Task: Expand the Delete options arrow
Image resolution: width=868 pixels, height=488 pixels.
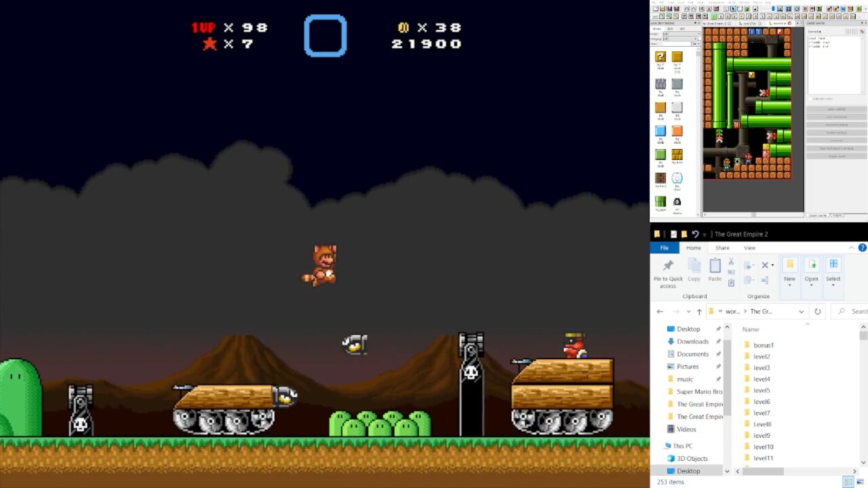Action: pyautogui.click(x=773, y=266)
